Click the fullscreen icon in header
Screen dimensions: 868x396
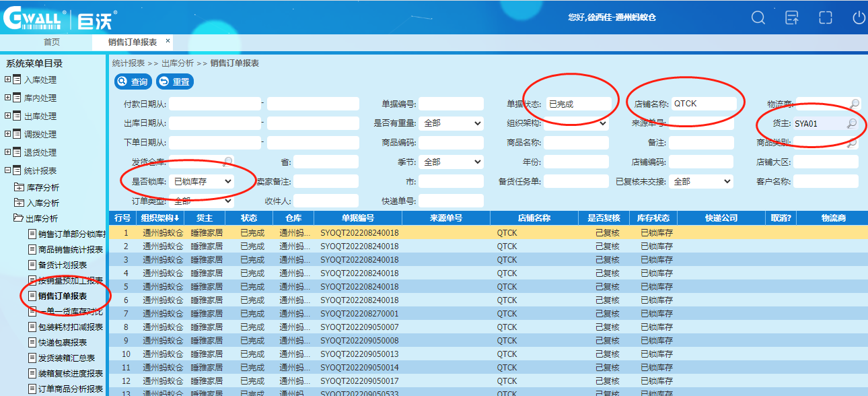826,18
